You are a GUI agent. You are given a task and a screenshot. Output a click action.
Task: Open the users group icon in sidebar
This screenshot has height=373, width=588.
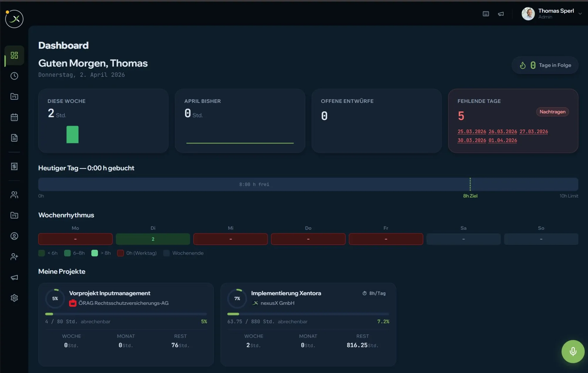tap(14, 195)
